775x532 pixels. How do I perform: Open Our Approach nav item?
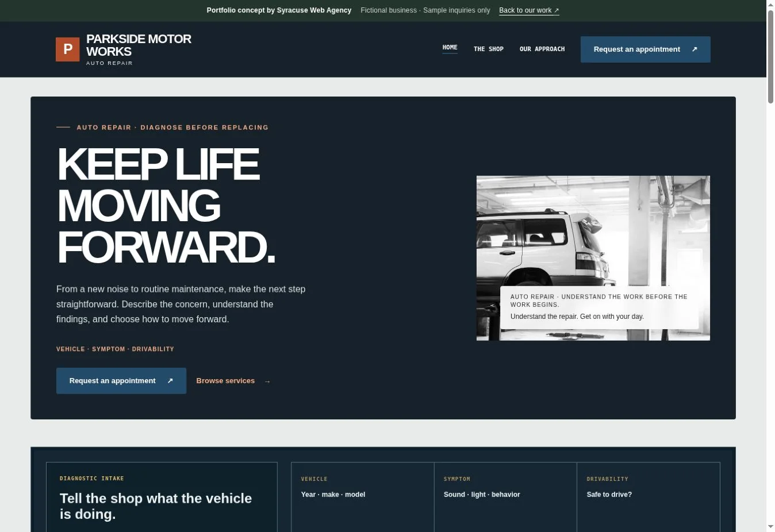click(542, 49)
